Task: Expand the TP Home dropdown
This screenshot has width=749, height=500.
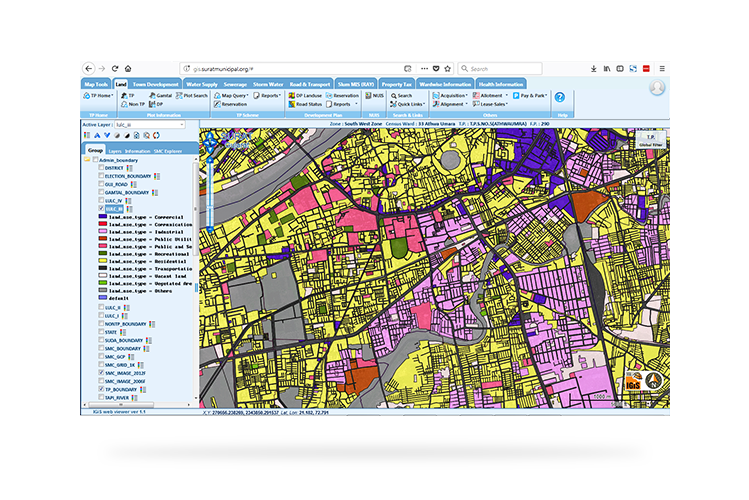Action: point(98,96)
